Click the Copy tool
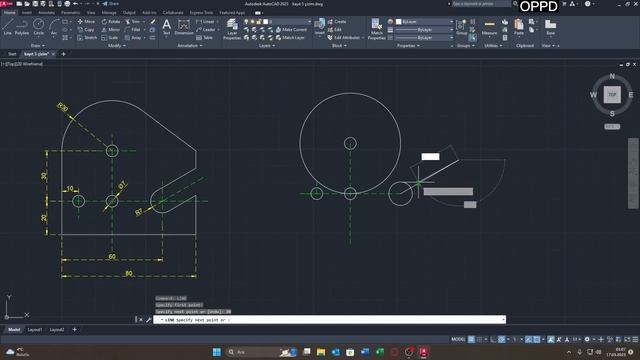640x360 pixels. click(86, 29)
